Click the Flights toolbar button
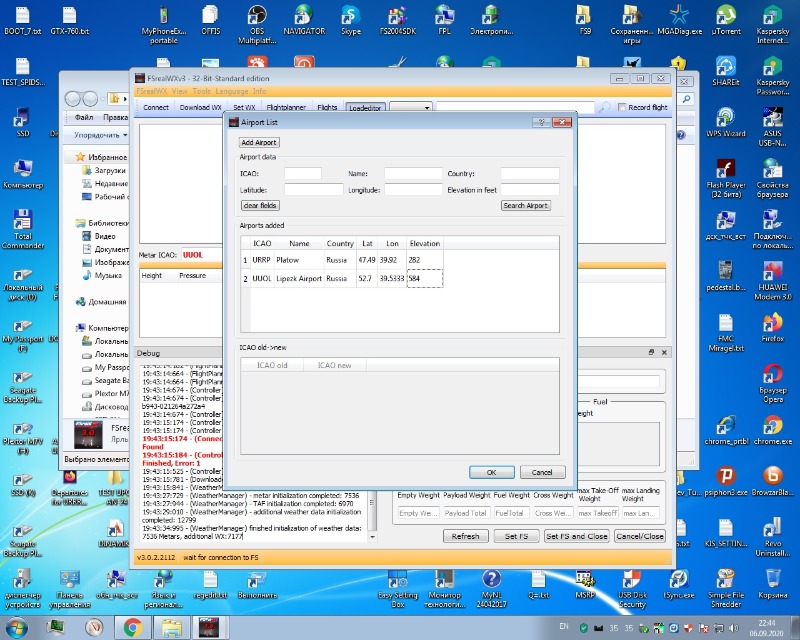Screen dimensions: 800x640 click(x=327, y=107)
